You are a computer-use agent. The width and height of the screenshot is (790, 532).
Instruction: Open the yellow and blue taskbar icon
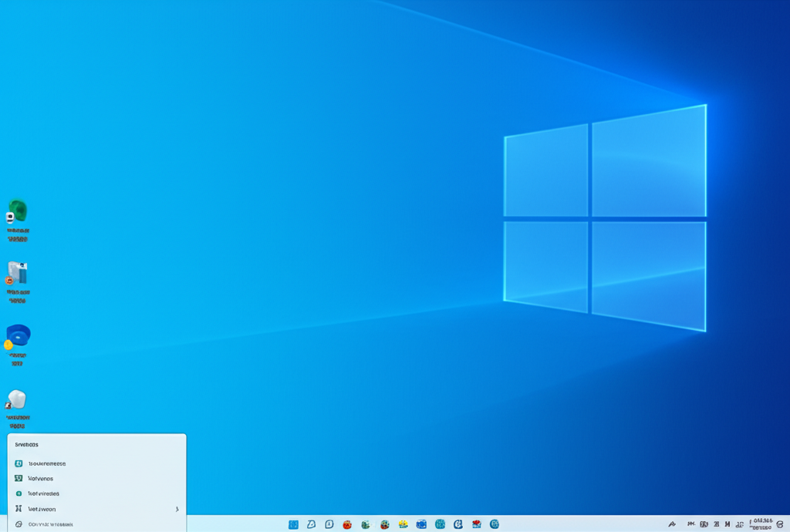point(403,524)
